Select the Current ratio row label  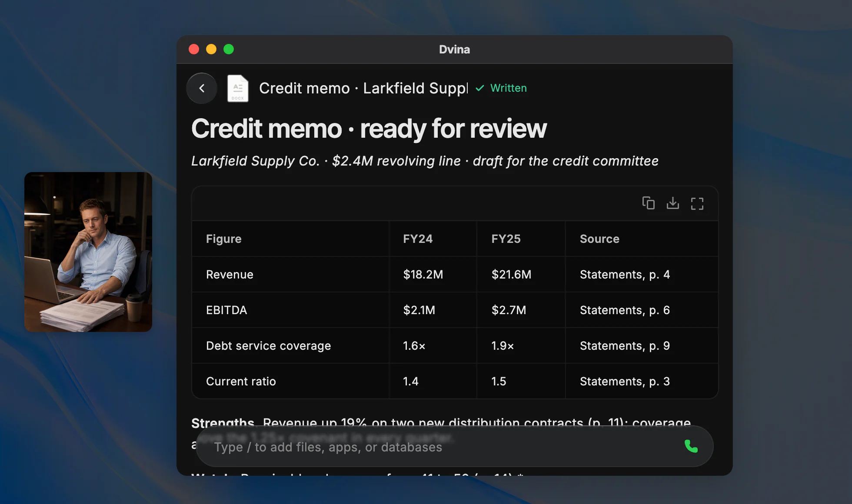pyautogui.click(x=241, y=381)
